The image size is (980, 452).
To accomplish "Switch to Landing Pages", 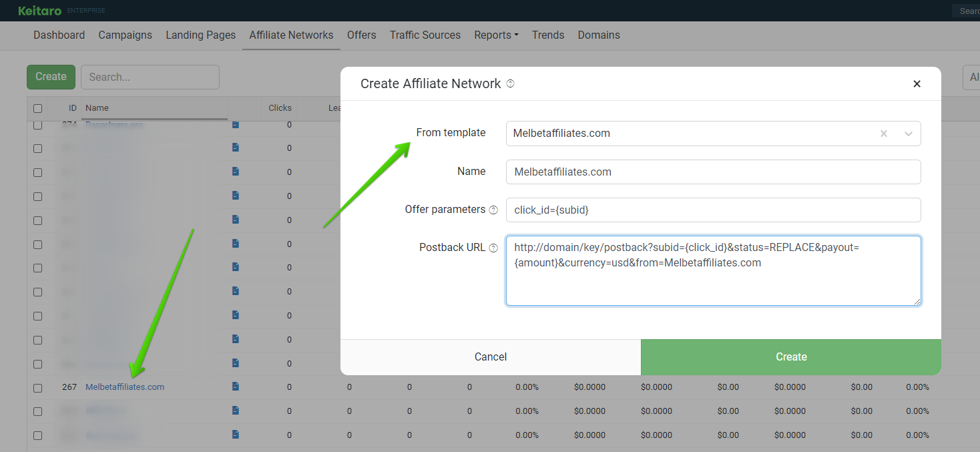I will tap(201, 35).
